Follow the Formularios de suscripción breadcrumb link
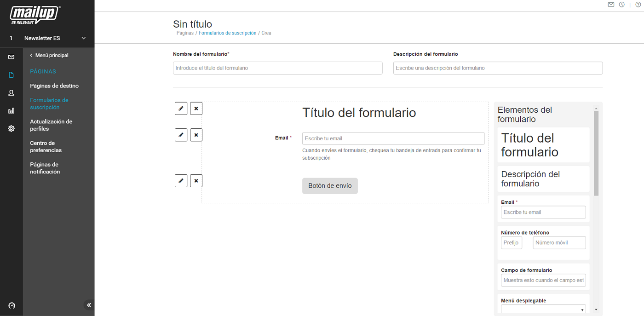The width and height of the screenshot is (644, 316). 227,33
